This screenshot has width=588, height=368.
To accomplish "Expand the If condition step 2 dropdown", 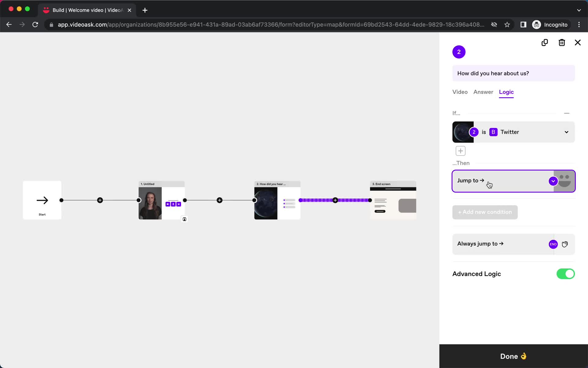I will point(567,132).
